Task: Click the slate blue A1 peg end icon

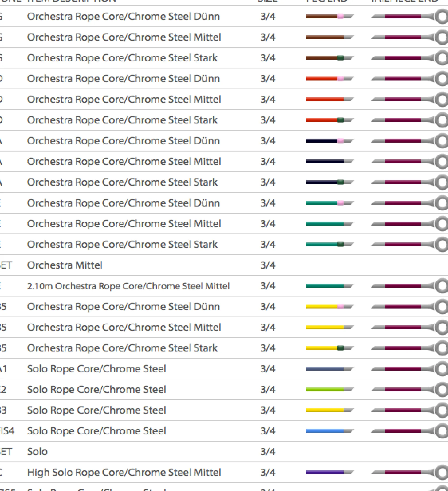Action: 329,369
